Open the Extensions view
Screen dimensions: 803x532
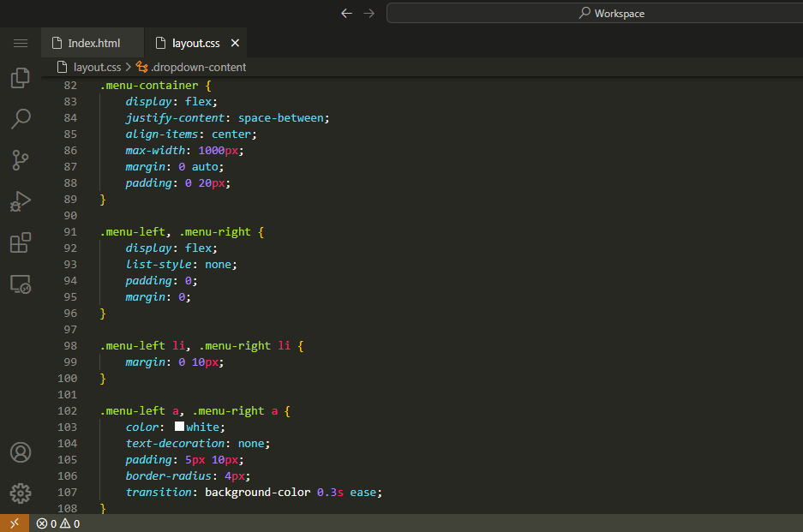(x=21, y=242)
